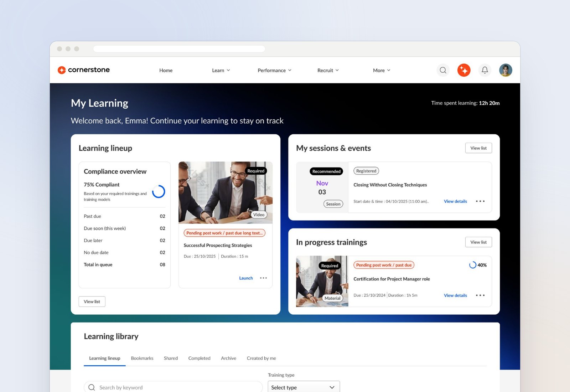Open the Created by me tab

click(261, 358)
